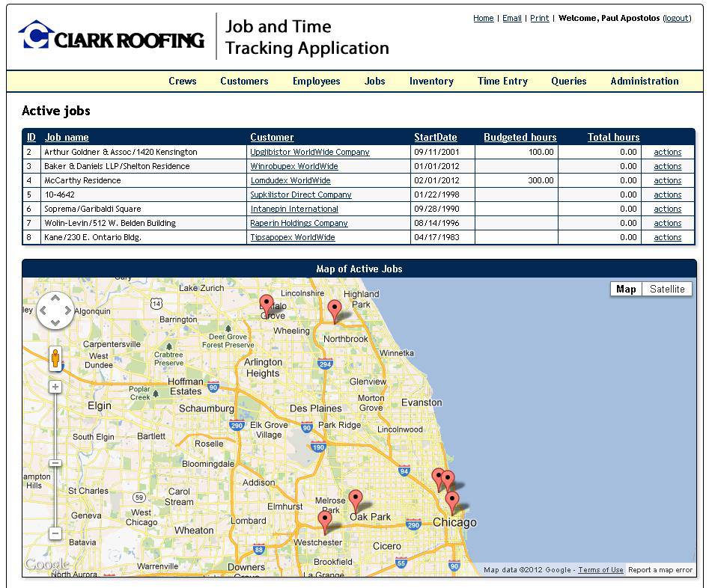Open actions for Baker & Daniels job
This screenshot has width=709, height=588.
(667, 166)
